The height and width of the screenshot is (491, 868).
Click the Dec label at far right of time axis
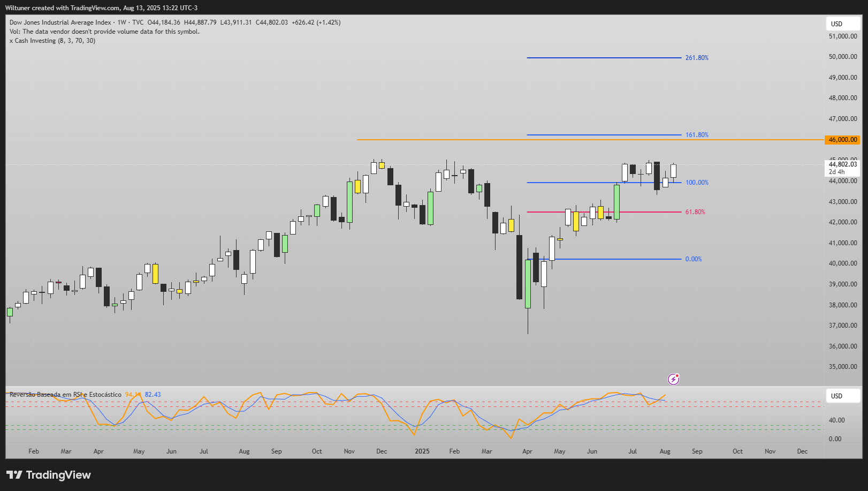tap(802, 451)
